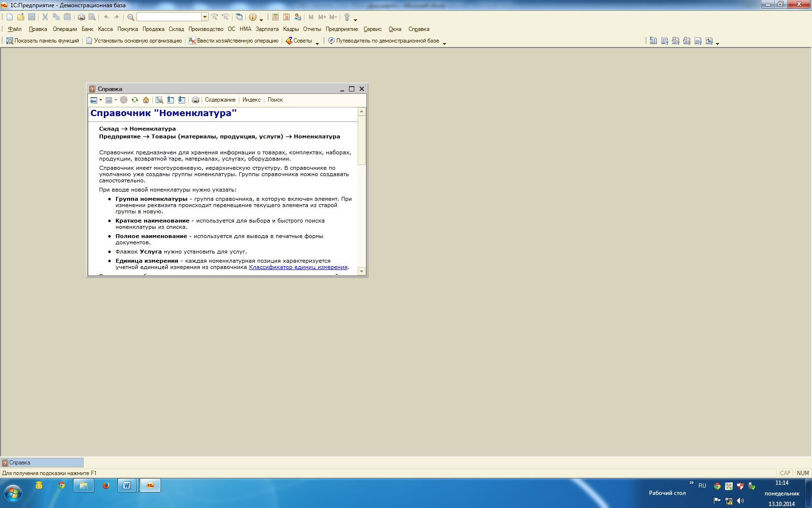
Task: Click the help scrollbar down arrow
Action: coord(362,271)
